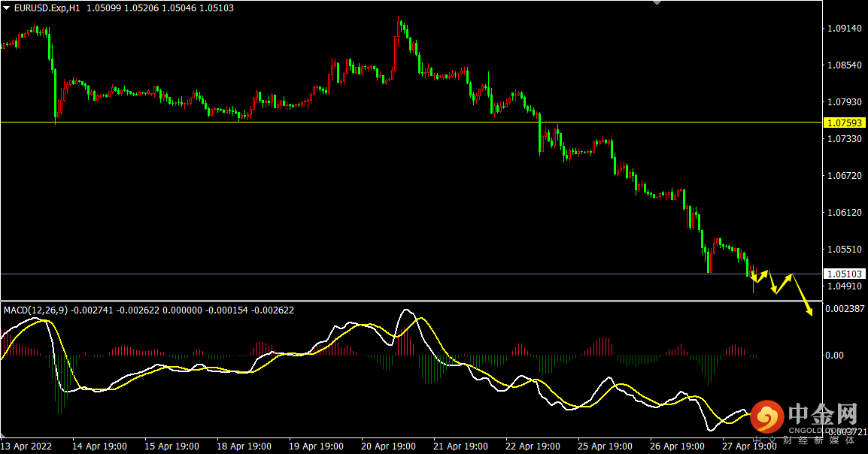Click the 20 Apr 19:00 time label
Screen dimensions: 868x454
pos(389,446)
